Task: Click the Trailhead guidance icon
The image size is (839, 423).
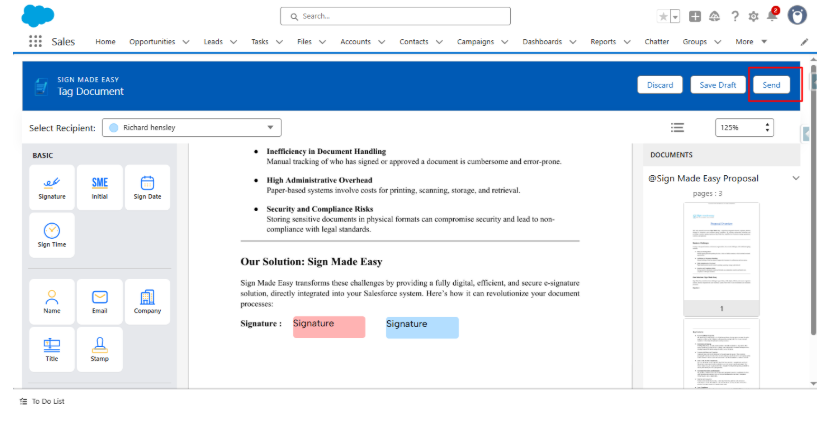Action: [x=714, y=17]
